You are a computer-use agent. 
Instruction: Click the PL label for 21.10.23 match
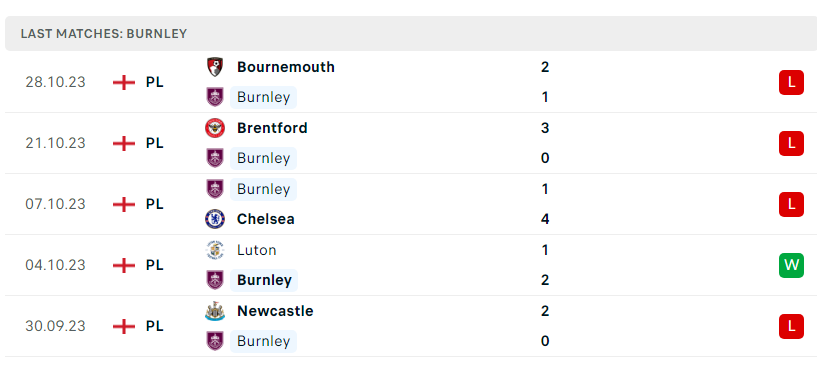(x=154, y=143)
